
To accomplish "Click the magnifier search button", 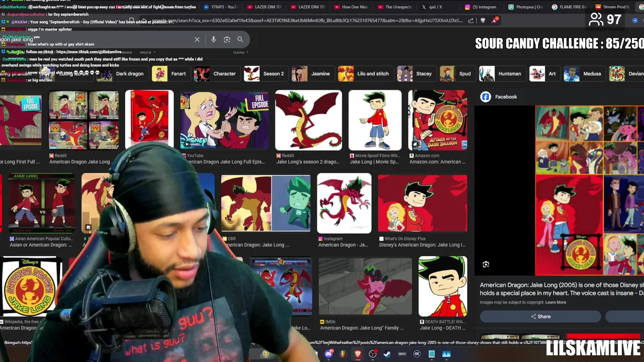I will click(x=240, y=39).
